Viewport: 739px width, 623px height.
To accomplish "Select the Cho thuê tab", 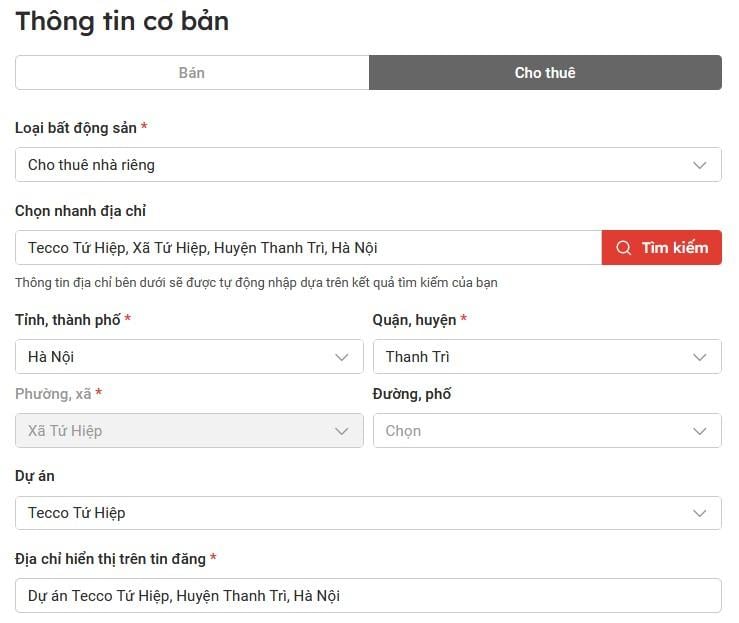I will [545, 73].
